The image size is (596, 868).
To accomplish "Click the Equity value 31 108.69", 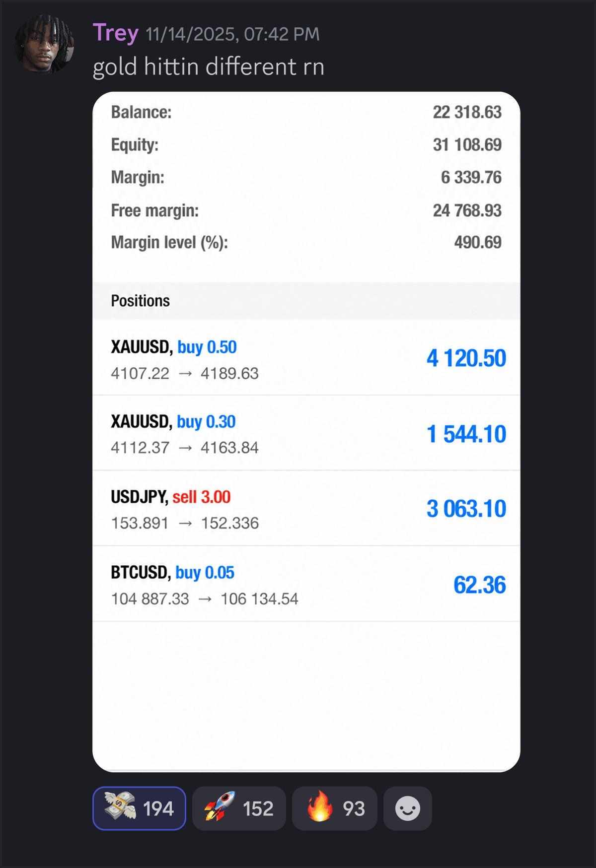I will [467, 145].
